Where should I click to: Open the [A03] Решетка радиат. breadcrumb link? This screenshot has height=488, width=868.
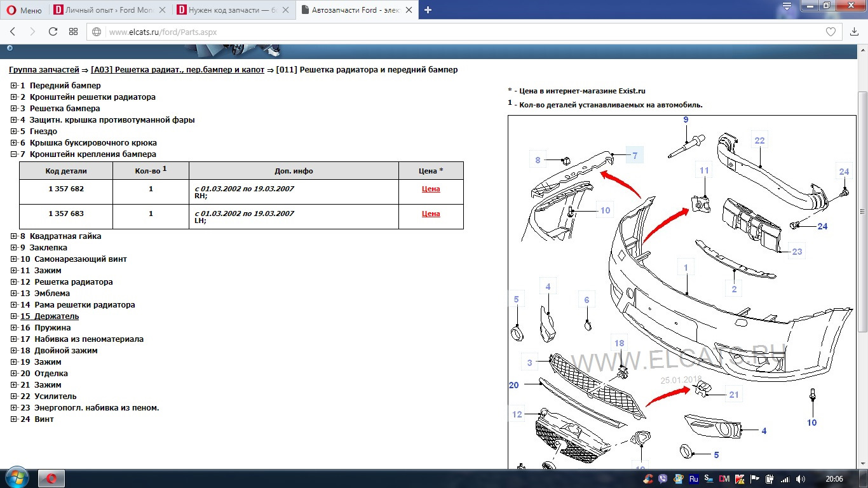tap(177, 70)
